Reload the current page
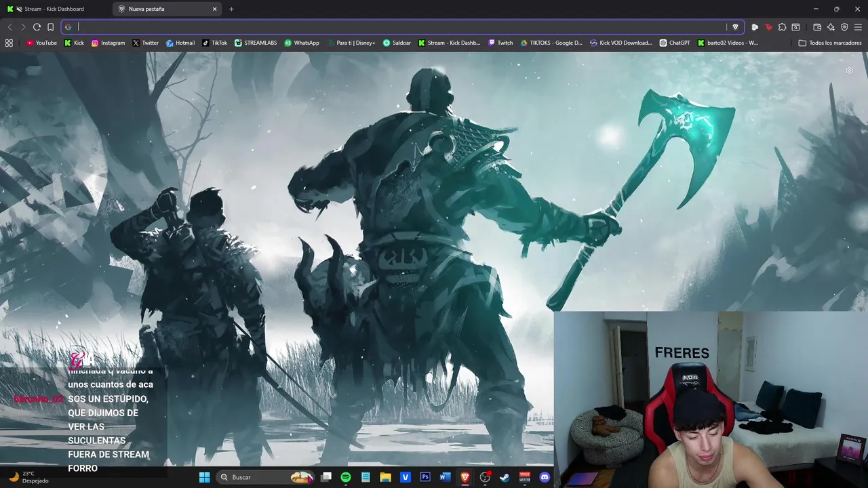This screenshot has height=488, width=868. 37,27
